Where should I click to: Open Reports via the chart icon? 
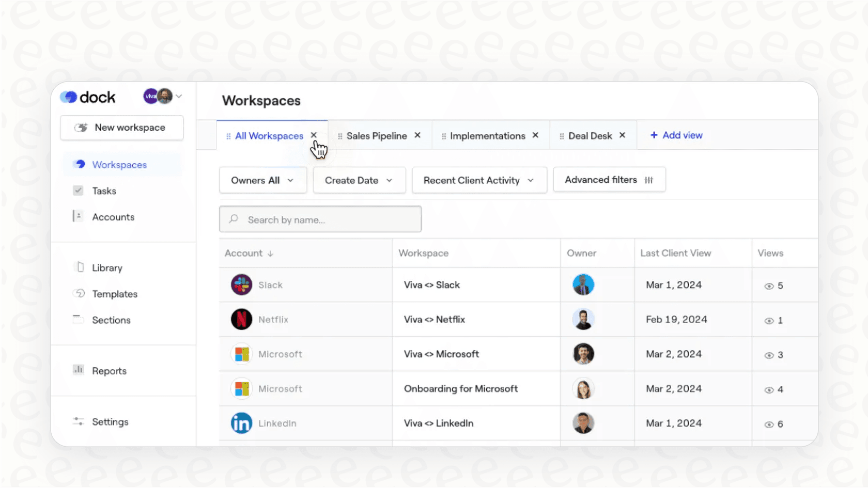[79, 370]
